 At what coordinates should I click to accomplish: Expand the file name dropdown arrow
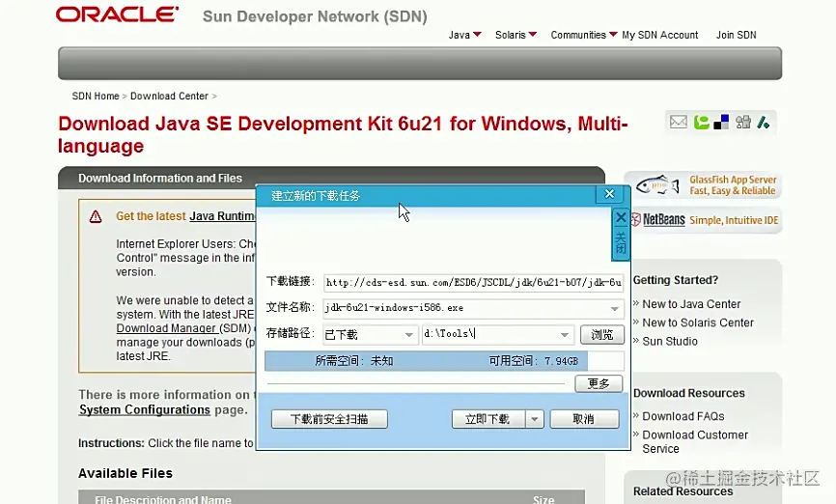(x=614, y=309)
